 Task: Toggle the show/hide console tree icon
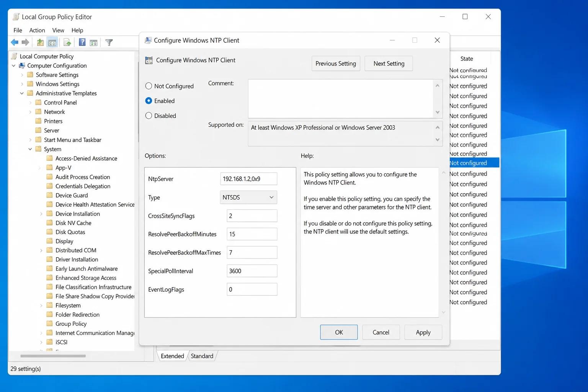(52, 42)
